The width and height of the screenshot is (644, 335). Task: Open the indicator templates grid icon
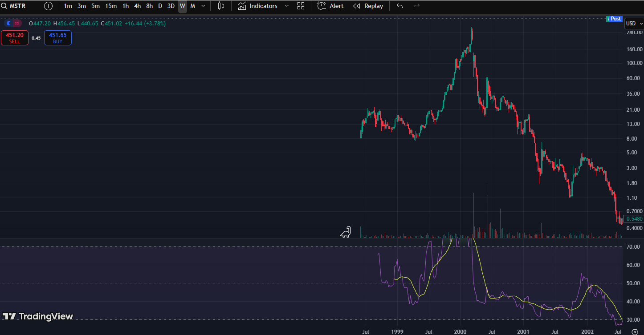[301, 6]
